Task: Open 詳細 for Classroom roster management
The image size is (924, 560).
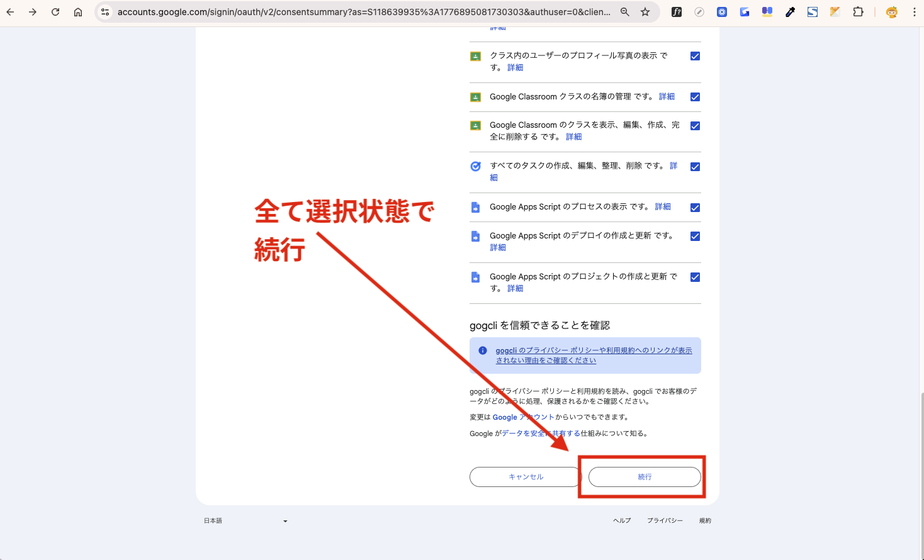Action: (667, 96)
